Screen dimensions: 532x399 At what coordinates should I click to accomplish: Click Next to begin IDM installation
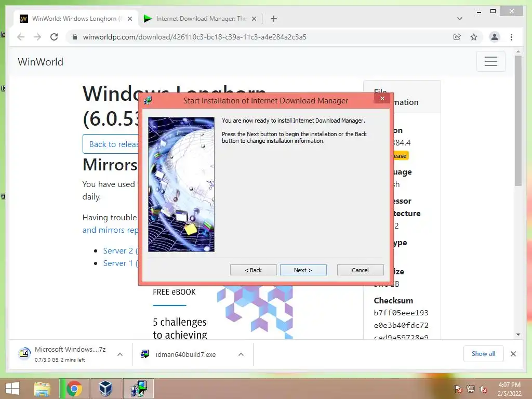pyautogui.click(x=303, y=270)
